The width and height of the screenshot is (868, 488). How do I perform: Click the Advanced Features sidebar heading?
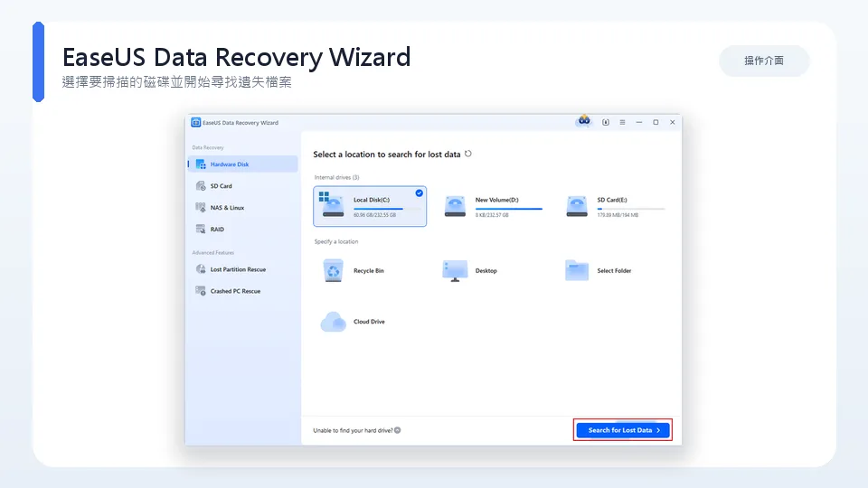point(213,252)
